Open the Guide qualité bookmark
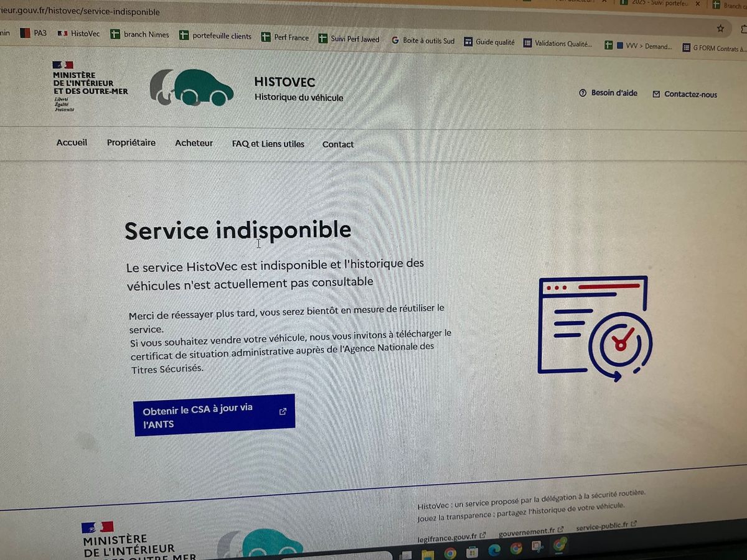This screenshot has width=747, height=560. pyautogui.click(x=489, y=42)
